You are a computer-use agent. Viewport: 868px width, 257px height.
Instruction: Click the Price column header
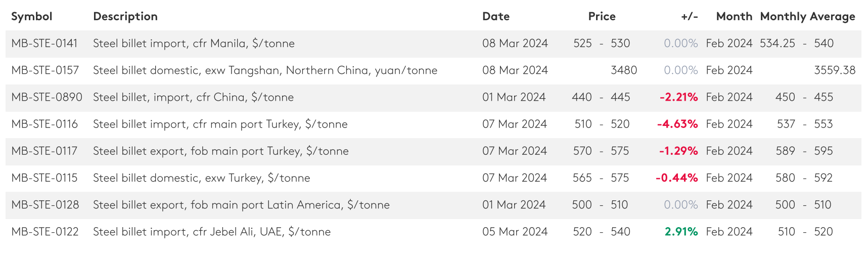coord(602,17)
